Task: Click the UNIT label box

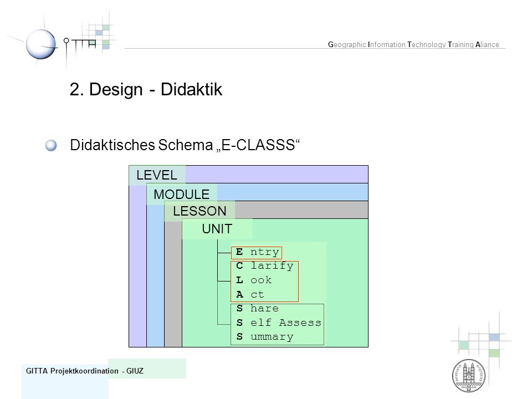Action: click(x=217, y=229)
